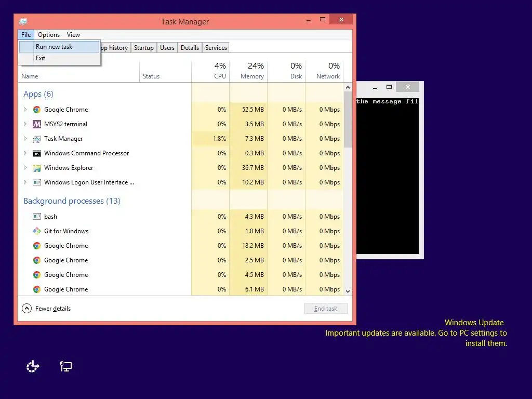Open the network connection icon

[66, 366]
